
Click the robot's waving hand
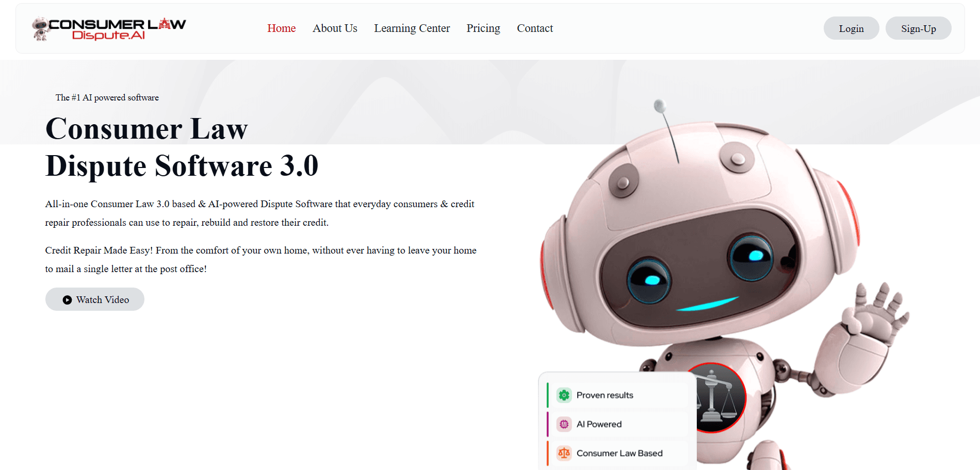(876, 314)
